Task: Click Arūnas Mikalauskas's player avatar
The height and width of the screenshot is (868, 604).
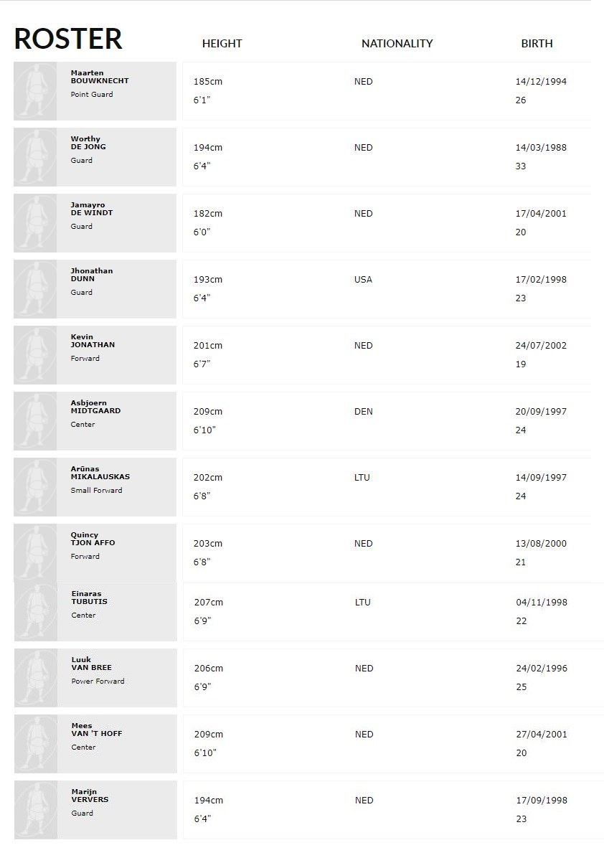Action: coord(35,487)
